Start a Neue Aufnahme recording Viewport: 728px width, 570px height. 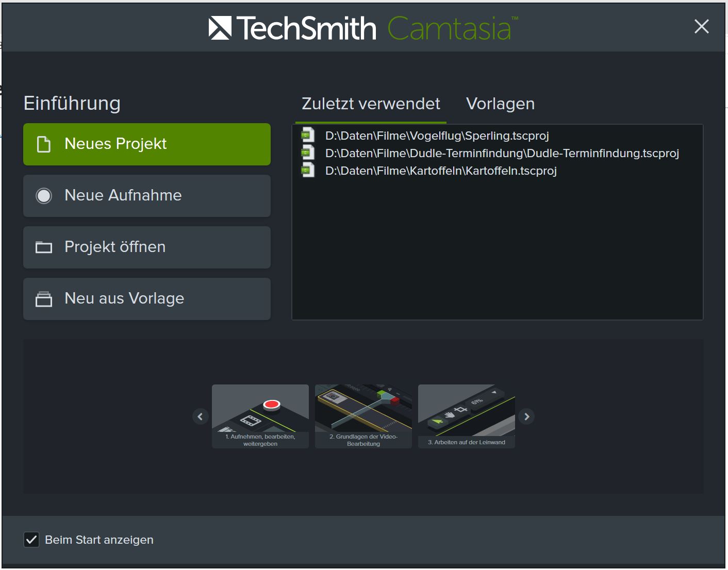click(x=147, y=196)
